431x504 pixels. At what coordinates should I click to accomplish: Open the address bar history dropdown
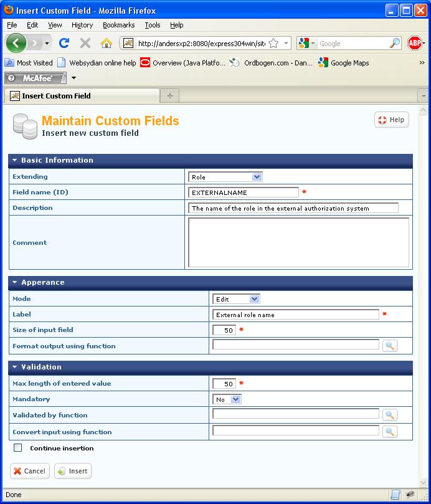(286, 43)
